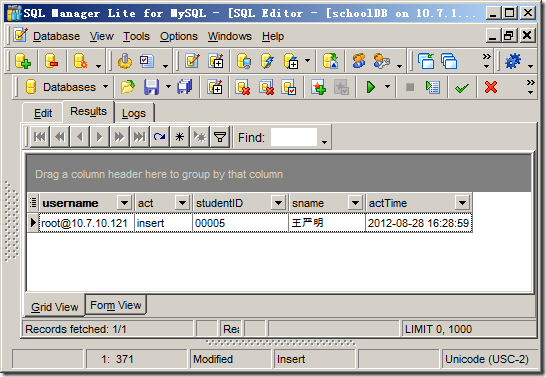Click the row indicator arrow of first record
Image resolution: width=546 pixels, height=377 pixels.
(33, 222)
